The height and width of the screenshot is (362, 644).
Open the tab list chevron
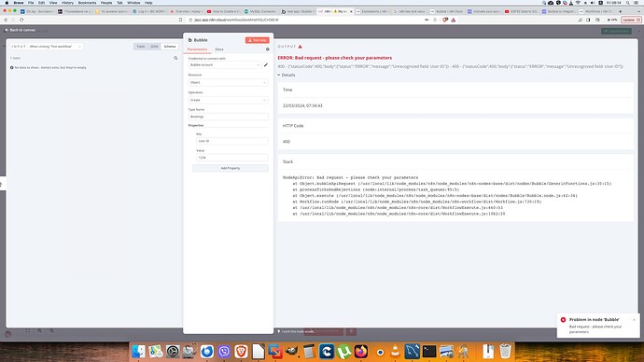pos(637,11)
